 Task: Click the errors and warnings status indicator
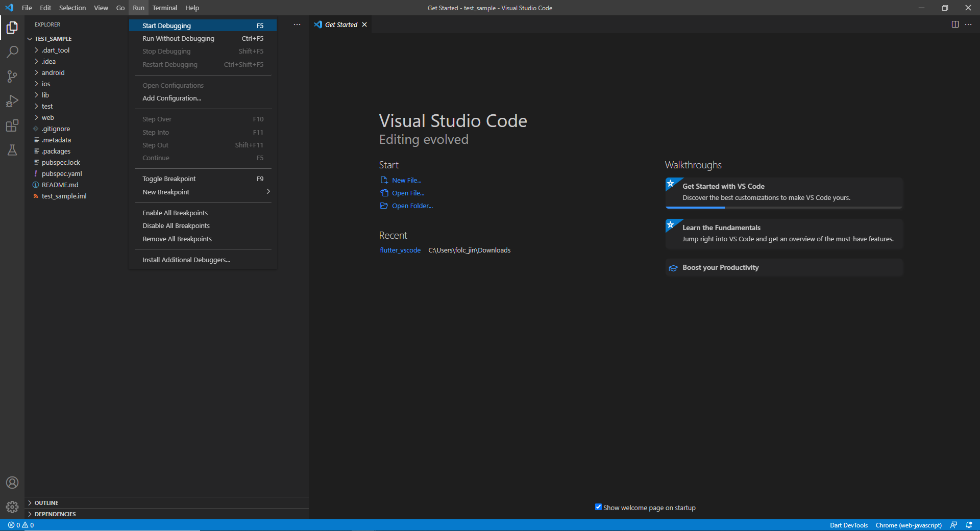21,525
